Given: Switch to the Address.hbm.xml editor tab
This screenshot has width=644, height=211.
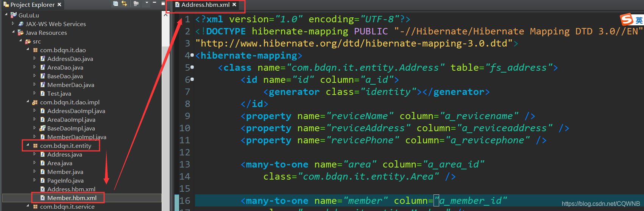Looking at the screenshot, I should point(205,5).
